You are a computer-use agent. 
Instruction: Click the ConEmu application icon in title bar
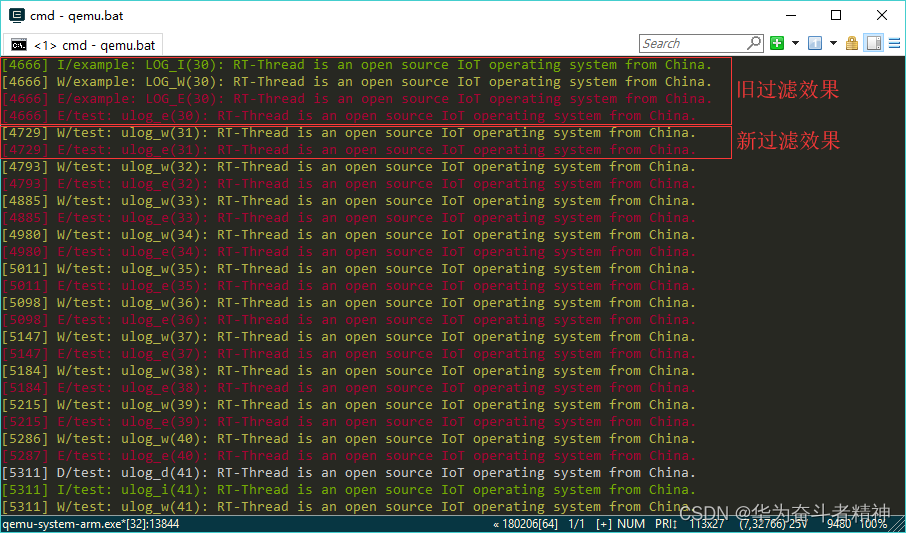17,16
